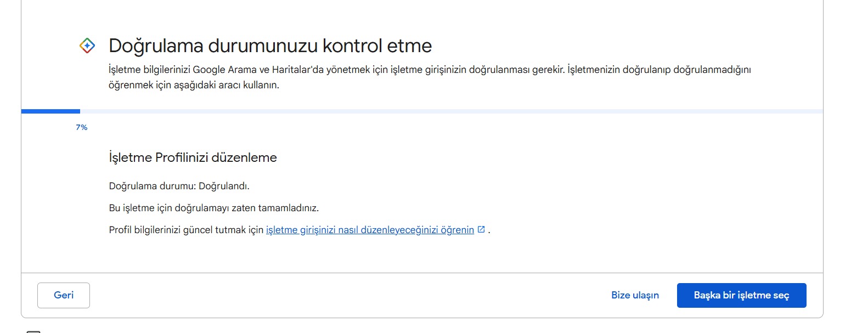
Task: Click the description line mentioning Google Arama
Action: 430,70
